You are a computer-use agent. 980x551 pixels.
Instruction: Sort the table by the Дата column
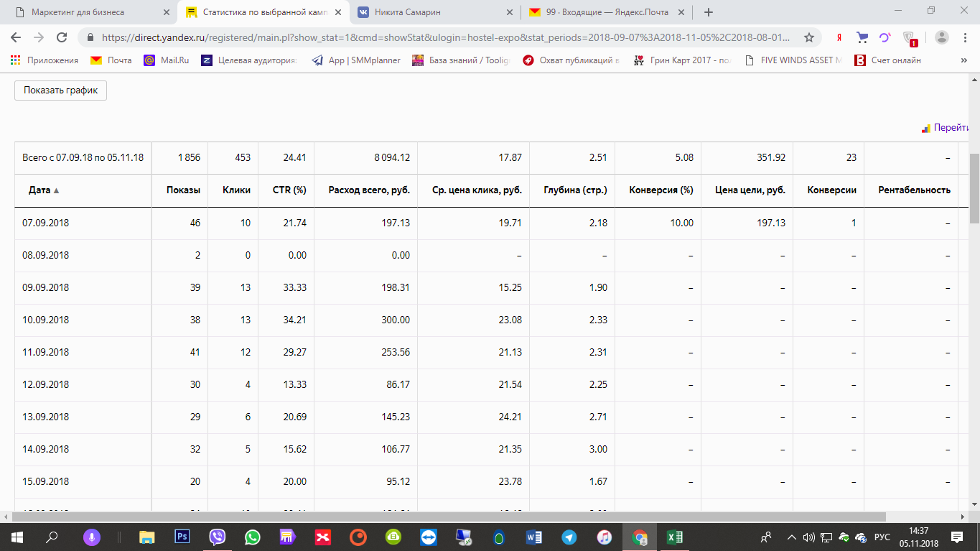[44, 190]
